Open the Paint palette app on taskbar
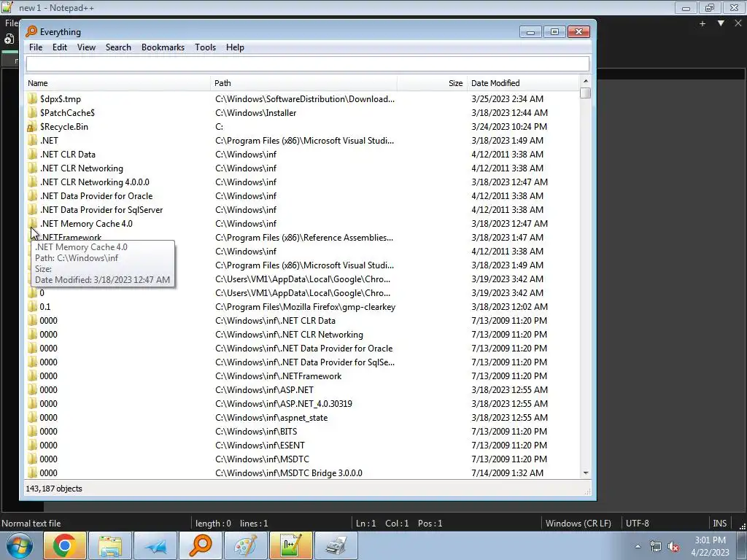This screenshot has width=747, height=560. click(x=246, y=545)
